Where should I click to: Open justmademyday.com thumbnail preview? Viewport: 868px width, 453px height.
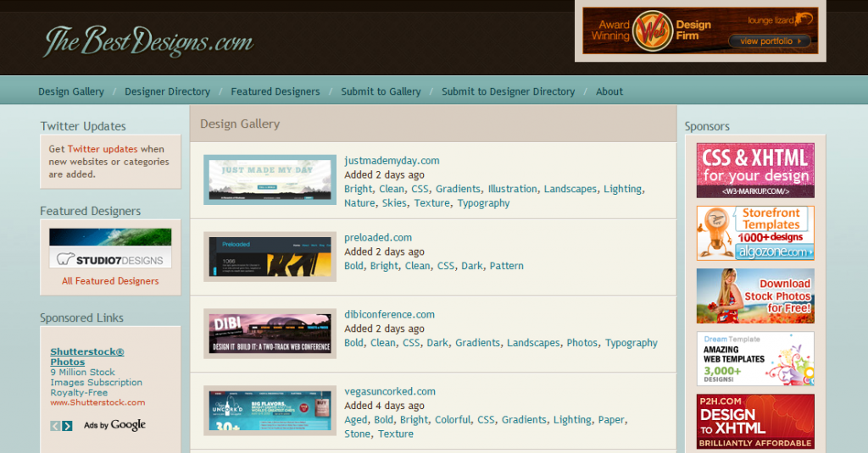270,180
